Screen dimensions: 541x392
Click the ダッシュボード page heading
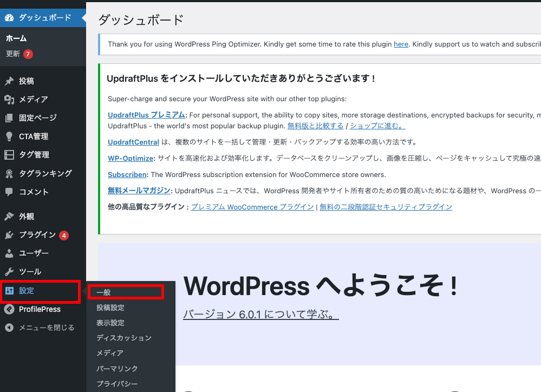[141, 20]
